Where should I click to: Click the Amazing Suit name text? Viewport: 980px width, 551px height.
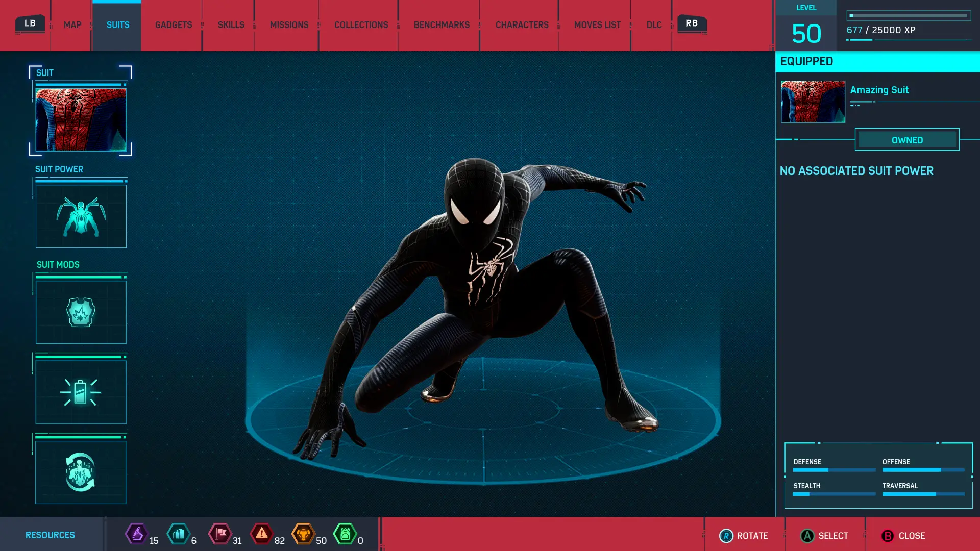coord(879,90)
